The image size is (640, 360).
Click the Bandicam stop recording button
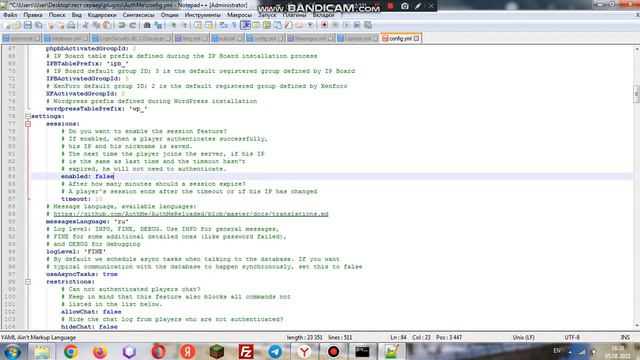coord(390,6)
